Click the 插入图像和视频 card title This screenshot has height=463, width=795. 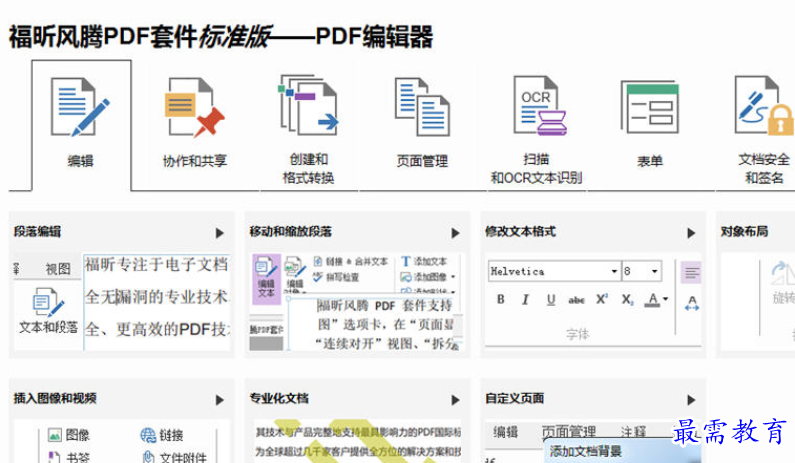(x=55, y=399)
